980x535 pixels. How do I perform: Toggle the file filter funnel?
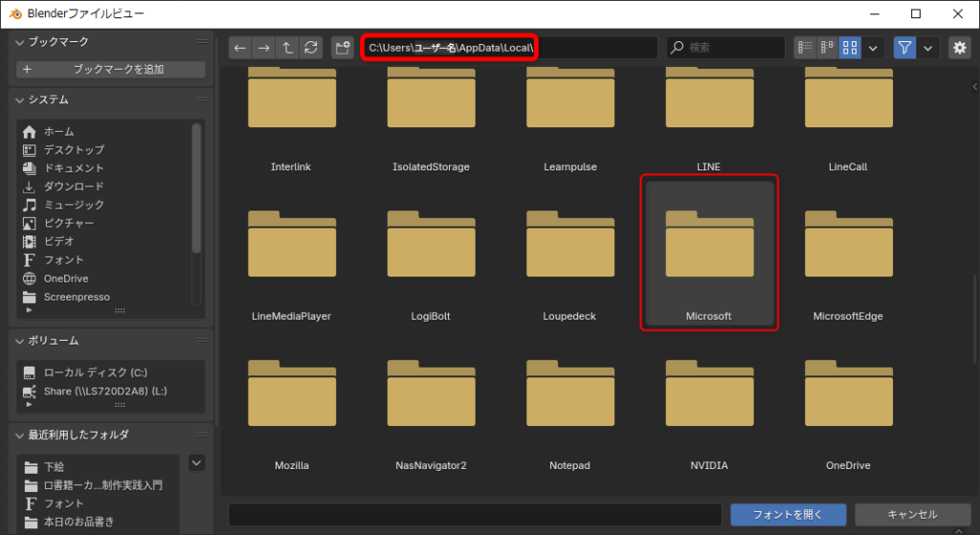[904, 48]
